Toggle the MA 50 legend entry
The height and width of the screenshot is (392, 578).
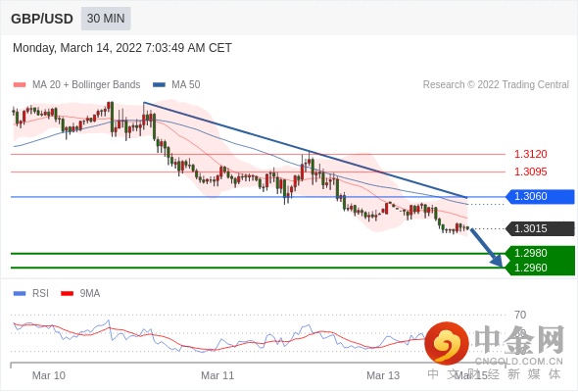pos(176,85)
